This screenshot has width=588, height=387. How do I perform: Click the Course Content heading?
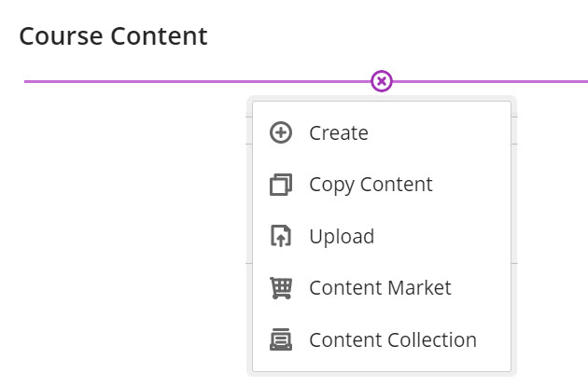coord(113,36)
